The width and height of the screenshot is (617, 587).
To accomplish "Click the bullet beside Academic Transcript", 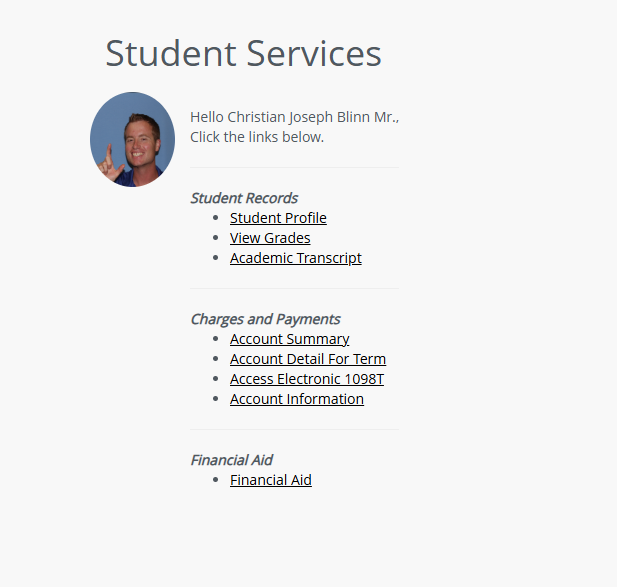I will (x=216, y=258).
